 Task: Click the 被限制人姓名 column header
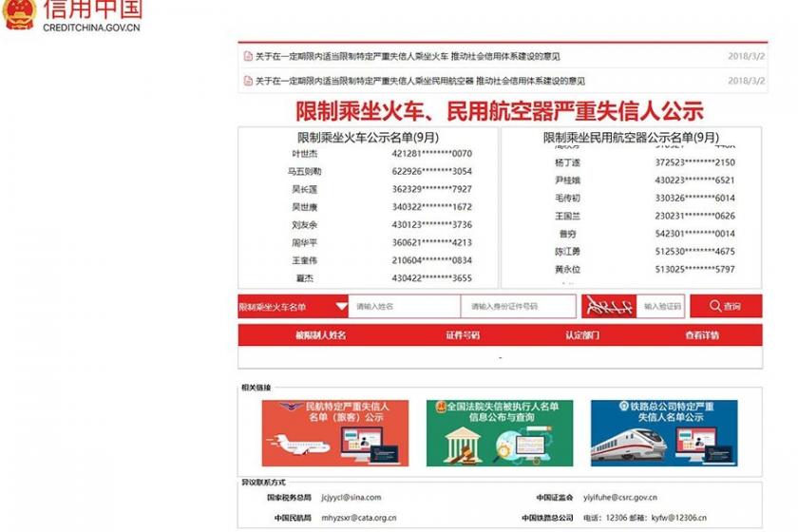[321, 335]
